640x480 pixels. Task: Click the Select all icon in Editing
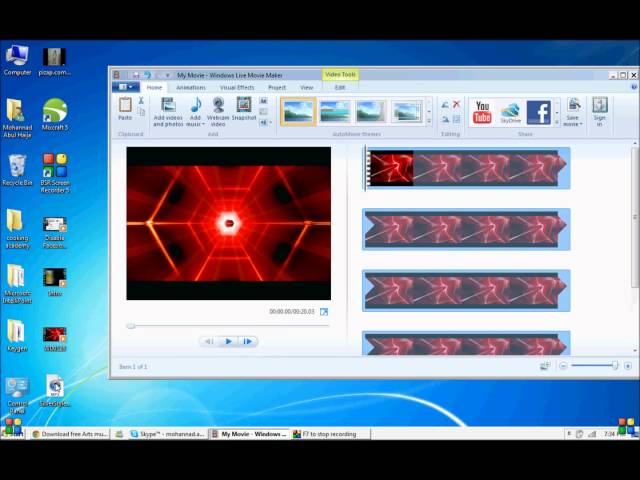(x=457, y=120)
